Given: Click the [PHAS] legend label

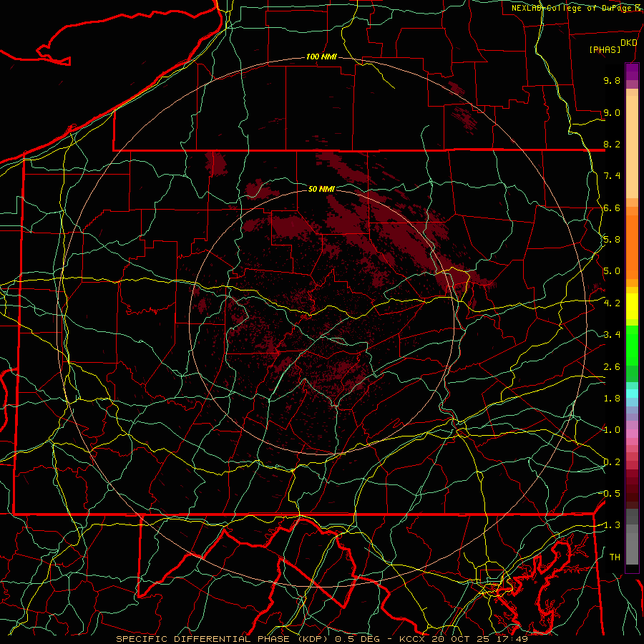Looking at the screenshot, I should 605,49.
